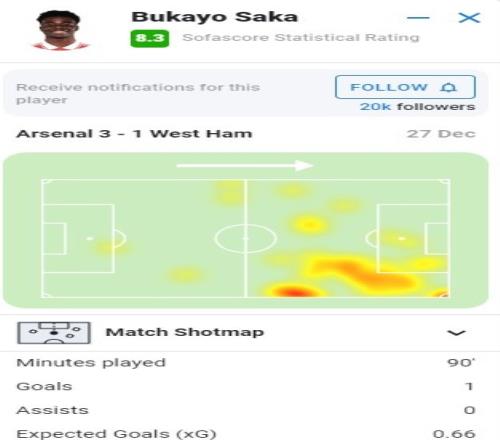Close the player details popup
Screen dimensions: 500x440
pyautogui.click(x=469, y=18)
